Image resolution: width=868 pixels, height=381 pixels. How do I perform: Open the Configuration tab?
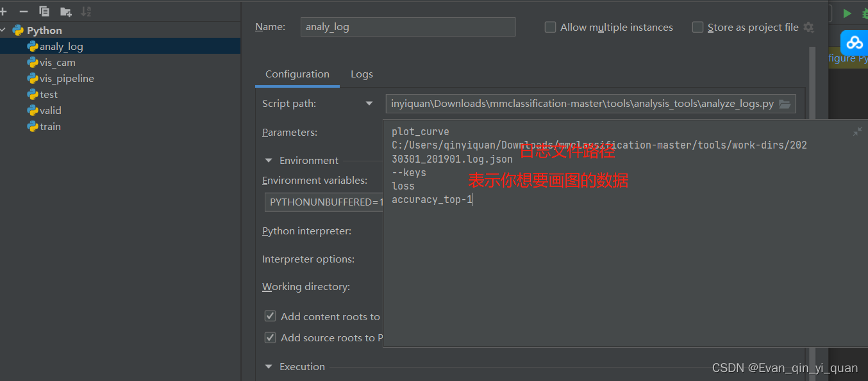click(297, 74)
